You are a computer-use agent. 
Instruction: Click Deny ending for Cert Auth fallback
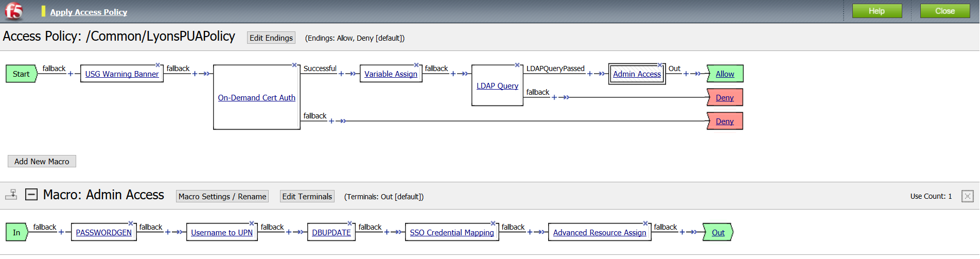[725, 122]
